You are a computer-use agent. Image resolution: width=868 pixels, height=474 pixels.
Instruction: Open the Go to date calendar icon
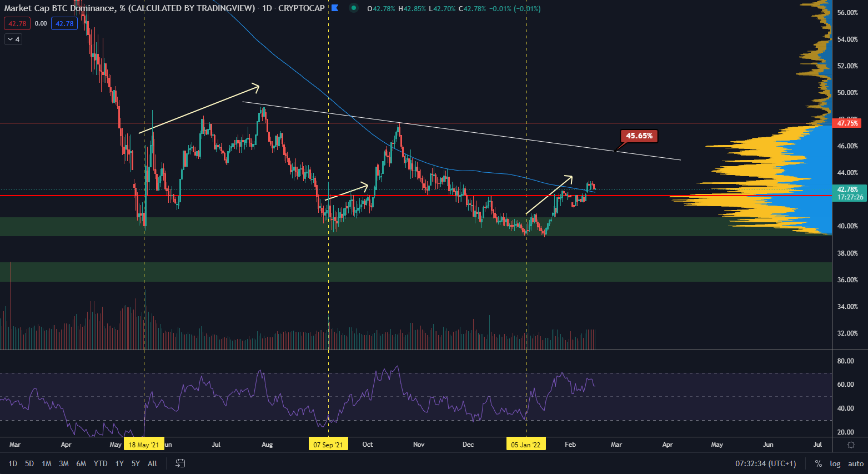pos(180,463)
